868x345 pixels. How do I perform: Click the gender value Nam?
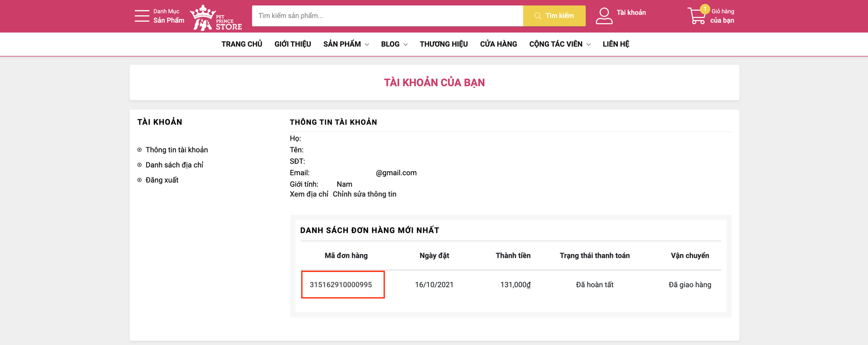tap(344, 184)
